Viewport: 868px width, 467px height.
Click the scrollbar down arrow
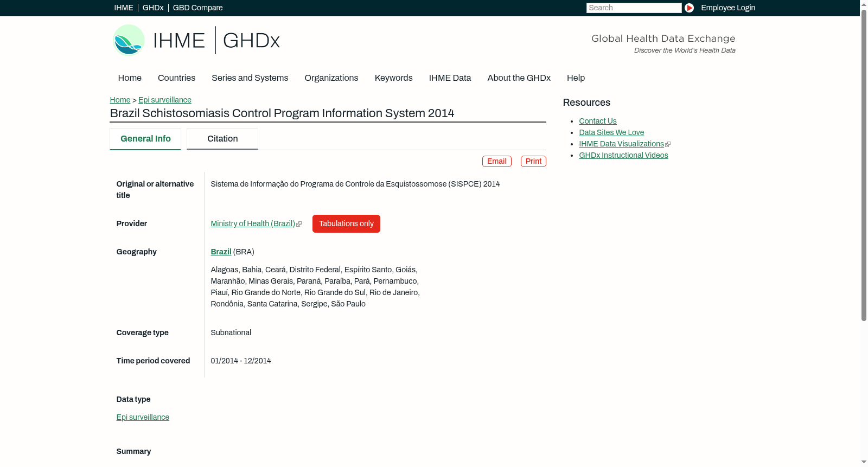pos(864,463)
